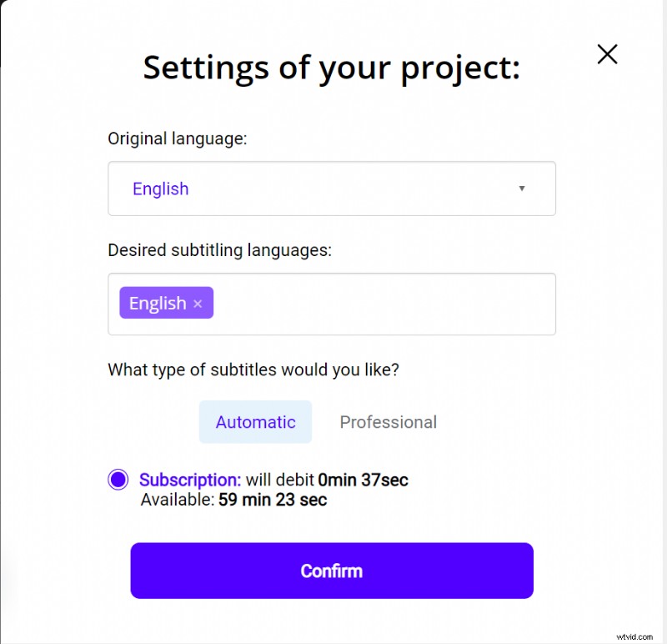Viewport: 667px width, 644px height.
Task: Click the Subscription label text
Action: [190, 480]
